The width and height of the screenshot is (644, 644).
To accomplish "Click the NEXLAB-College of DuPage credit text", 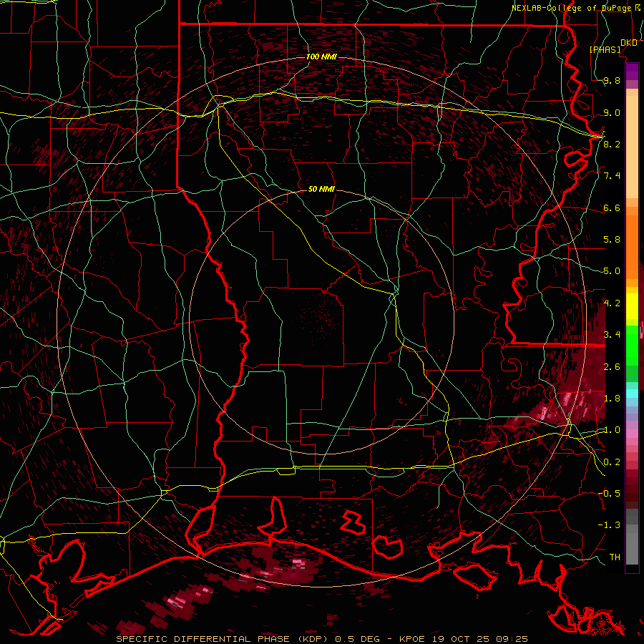I will tap(571, 8).
